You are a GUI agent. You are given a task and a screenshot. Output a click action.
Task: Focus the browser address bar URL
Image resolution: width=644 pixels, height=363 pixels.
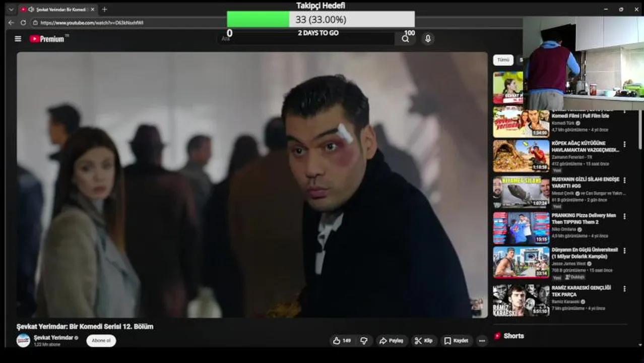click(92, 23)
